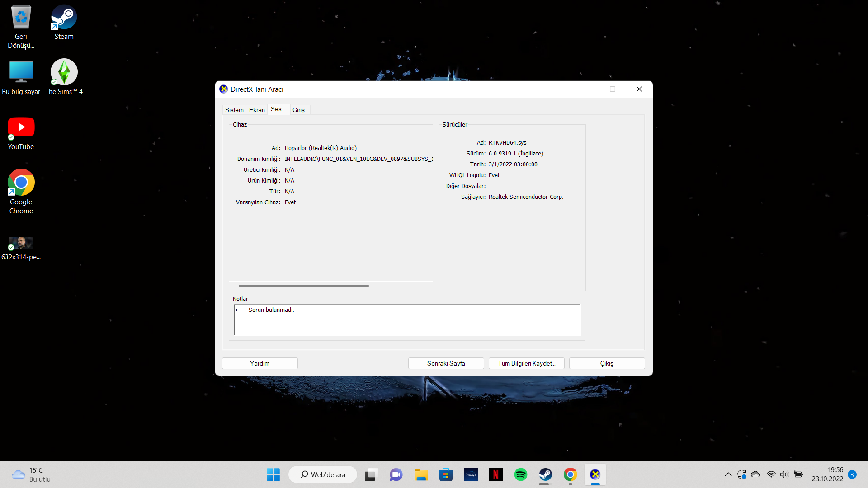The width and height of the screenshot is (868, 488).
Task: Click Spotify in the taskbar
Action: tap(521, 474)
